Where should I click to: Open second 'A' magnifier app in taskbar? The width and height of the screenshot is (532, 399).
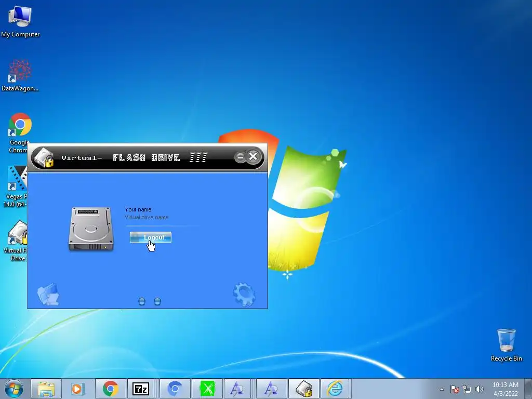(271, 389)
